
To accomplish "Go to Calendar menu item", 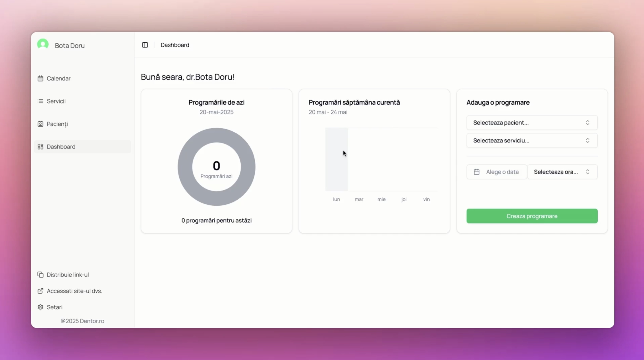I will tap(59, 78).
